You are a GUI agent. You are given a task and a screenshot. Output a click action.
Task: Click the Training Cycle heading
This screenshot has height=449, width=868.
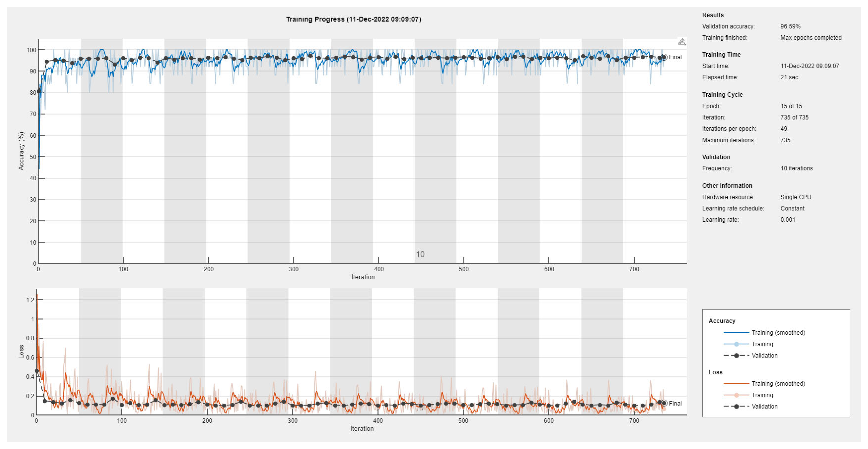[722, 94]
